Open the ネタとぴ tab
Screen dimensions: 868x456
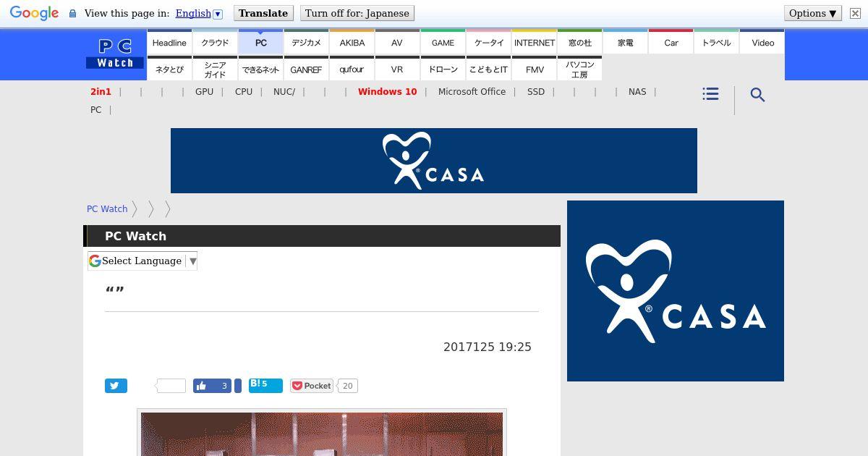click(x=169, y=69)
